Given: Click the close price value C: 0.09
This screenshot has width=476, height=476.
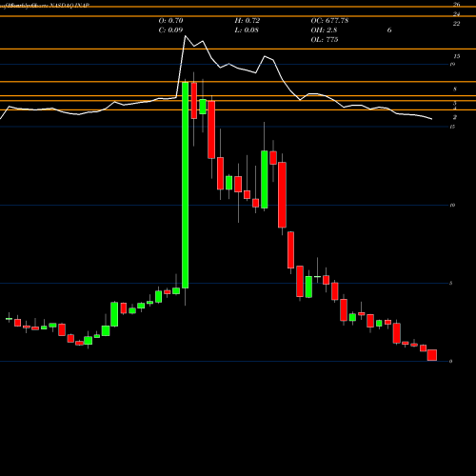Looking at the screenshot, I should [170, 30].
